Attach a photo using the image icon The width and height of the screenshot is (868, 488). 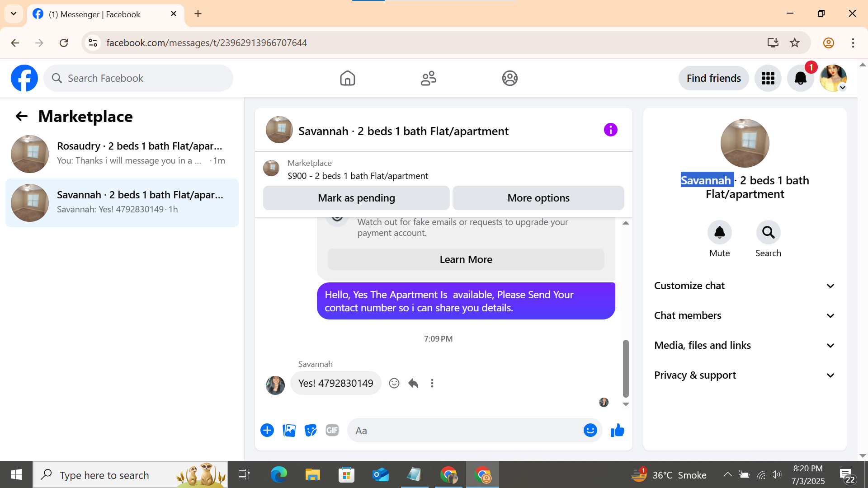tap(289, 431)
